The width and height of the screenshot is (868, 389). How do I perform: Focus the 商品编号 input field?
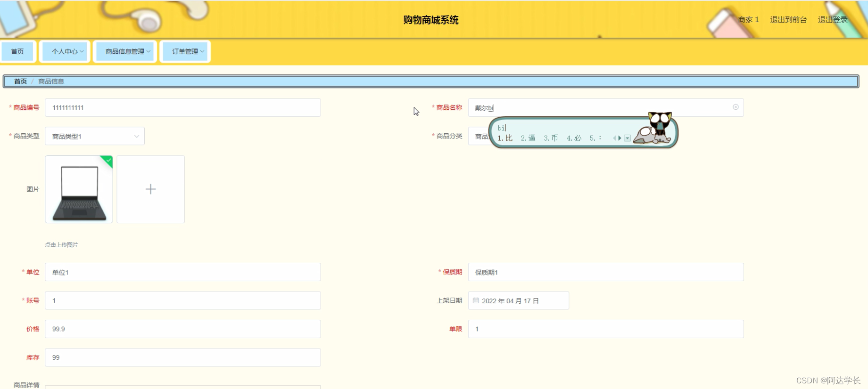point(183,107)
